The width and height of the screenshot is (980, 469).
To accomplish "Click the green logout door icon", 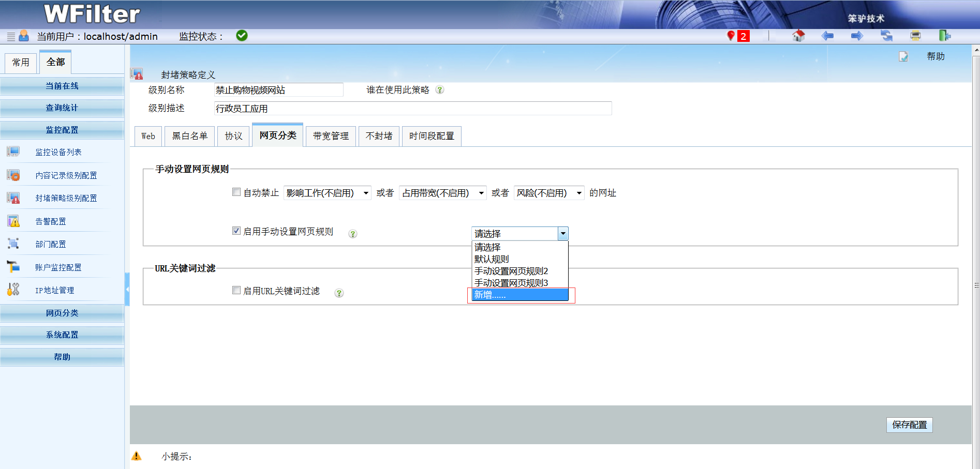I will [944, 36].
